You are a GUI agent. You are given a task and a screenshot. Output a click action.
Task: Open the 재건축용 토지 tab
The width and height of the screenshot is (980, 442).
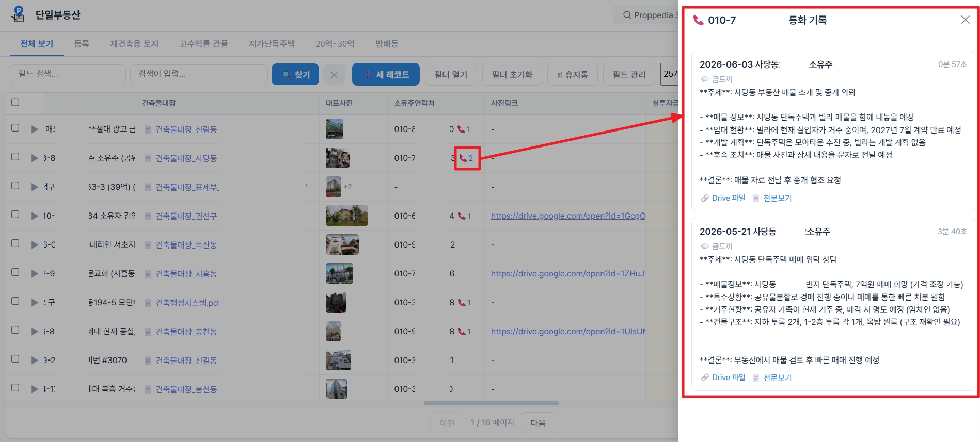coord(134,44)
